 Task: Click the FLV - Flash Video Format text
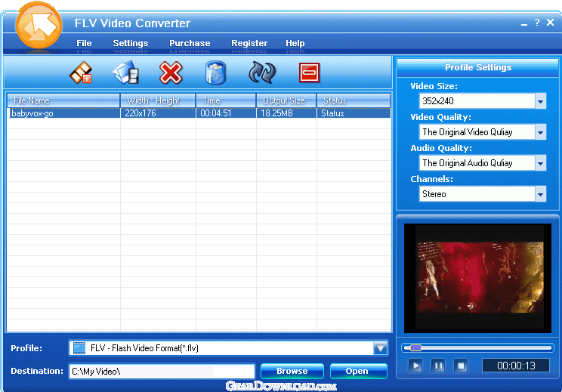(144, 348)
